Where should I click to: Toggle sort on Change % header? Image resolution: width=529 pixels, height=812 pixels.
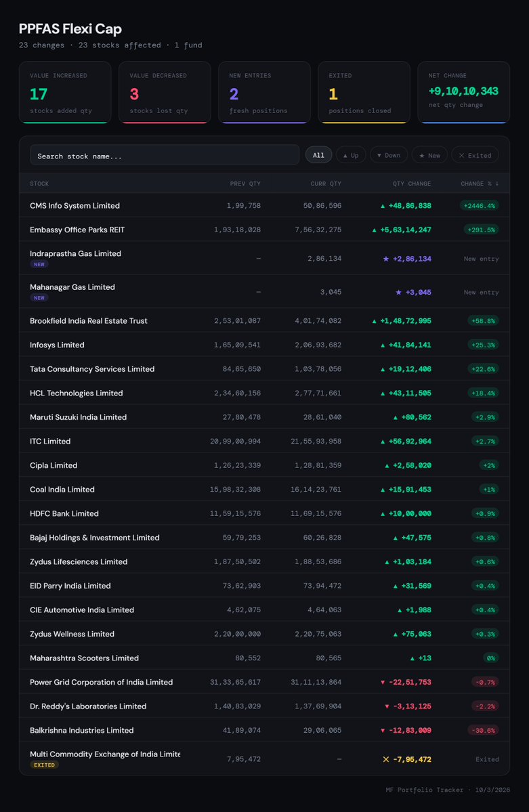(x=480, y=184)
